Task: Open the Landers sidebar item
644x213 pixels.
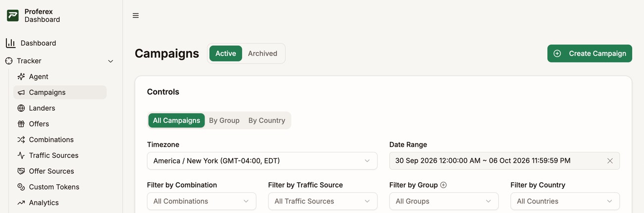Action: coord(60,108)
